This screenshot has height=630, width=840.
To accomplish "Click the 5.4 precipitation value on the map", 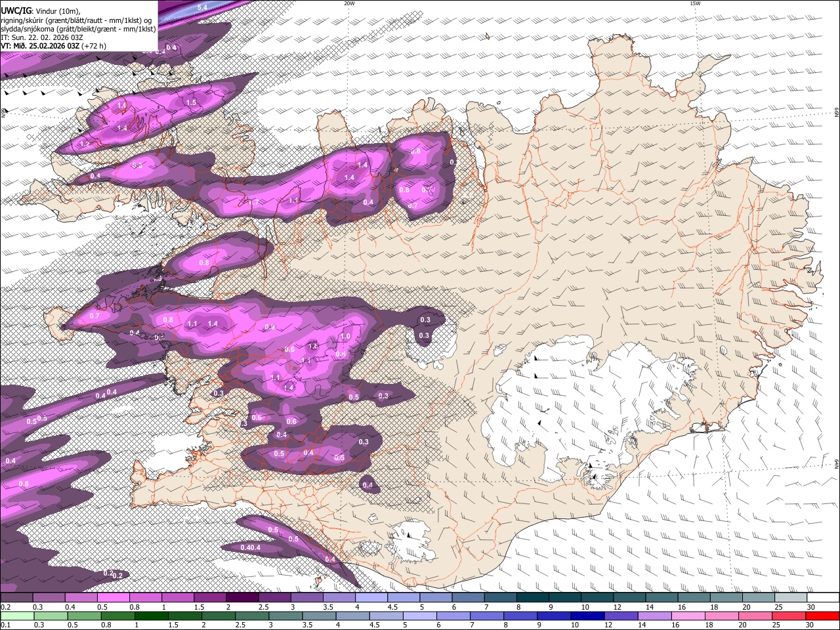I will coord(202,7).
